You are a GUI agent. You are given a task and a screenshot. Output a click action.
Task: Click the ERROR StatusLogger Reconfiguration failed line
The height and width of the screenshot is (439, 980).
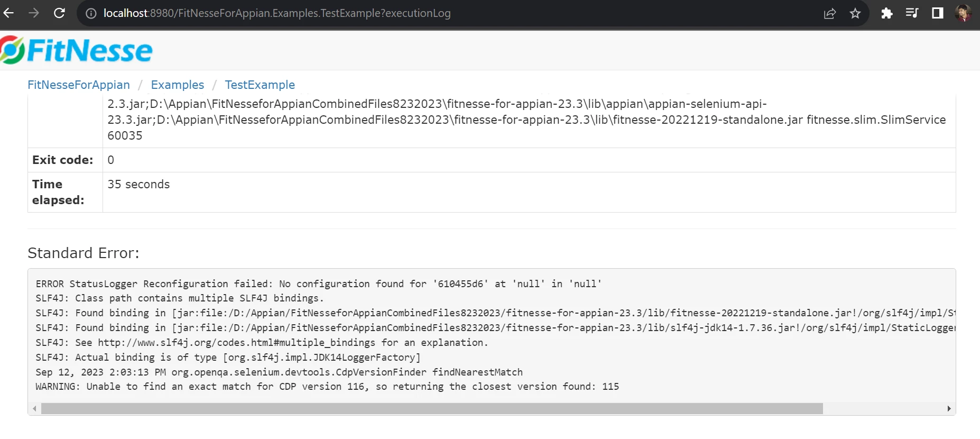click(319, 284)
